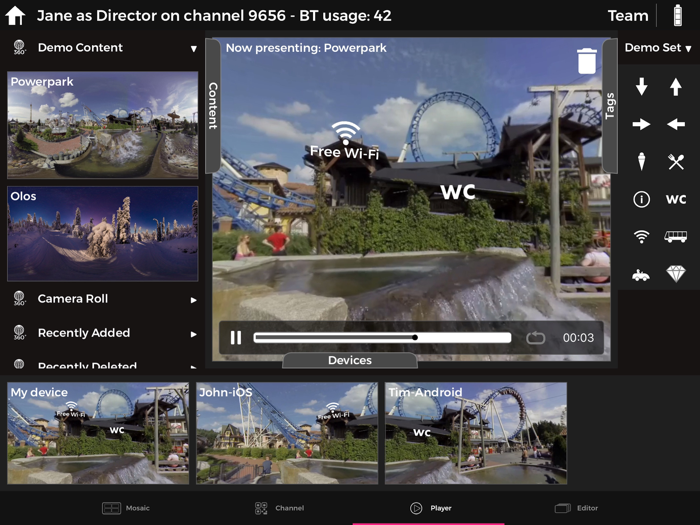Screen dimensions: 700x525
Task: Select the WC tag in tag palette
Action: (x=676, y=199)
